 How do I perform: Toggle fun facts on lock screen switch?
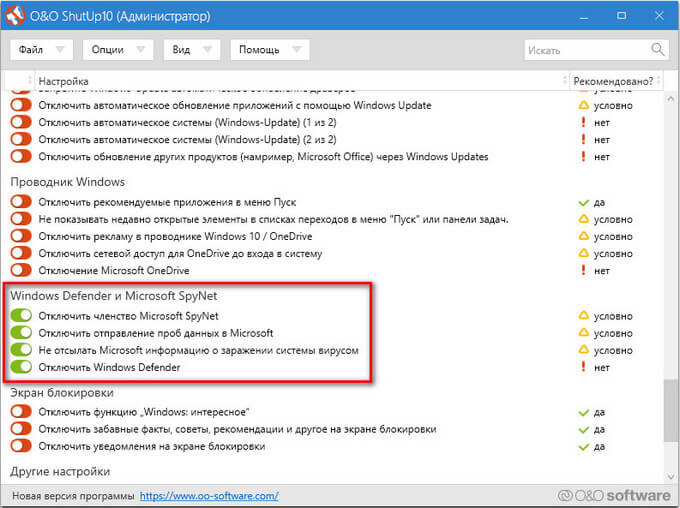point(21,429)
